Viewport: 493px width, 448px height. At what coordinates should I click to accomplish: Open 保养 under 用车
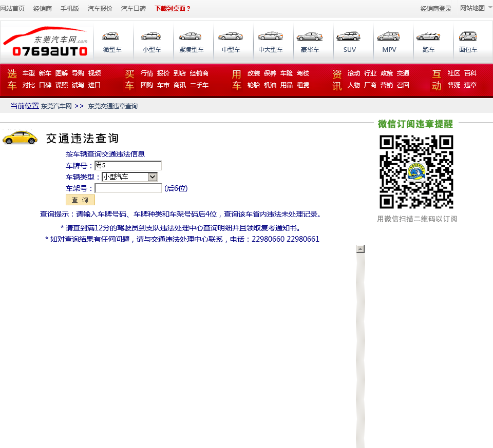tap(270, 73)
